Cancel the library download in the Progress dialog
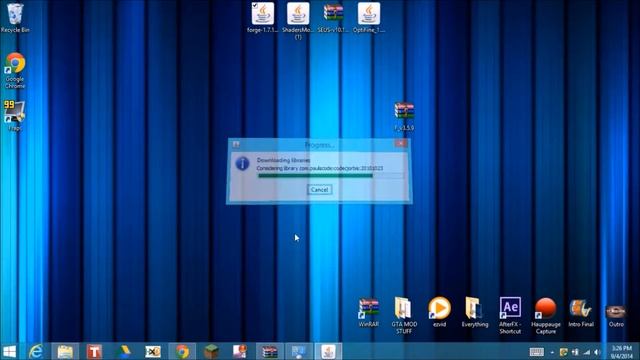Screen dimensions: 640x360 pyautogui.click(x=319, y=189)
